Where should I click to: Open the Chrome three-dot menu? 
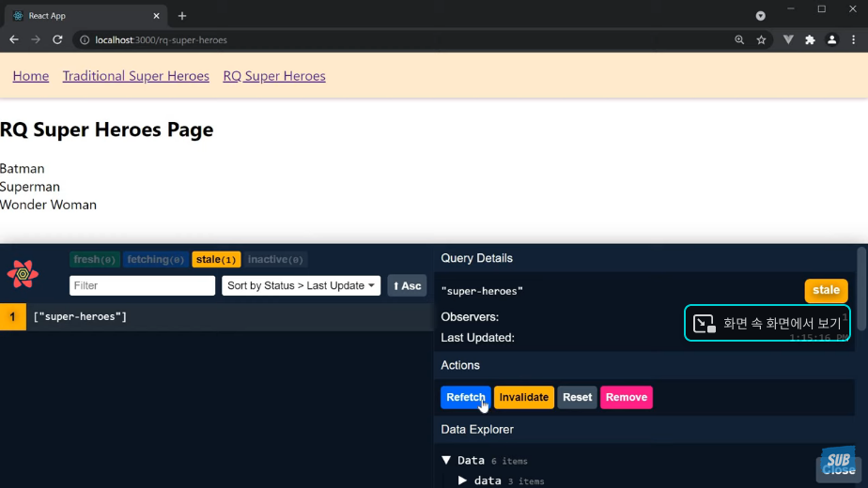pyautogui.click(x=853, y=39)
